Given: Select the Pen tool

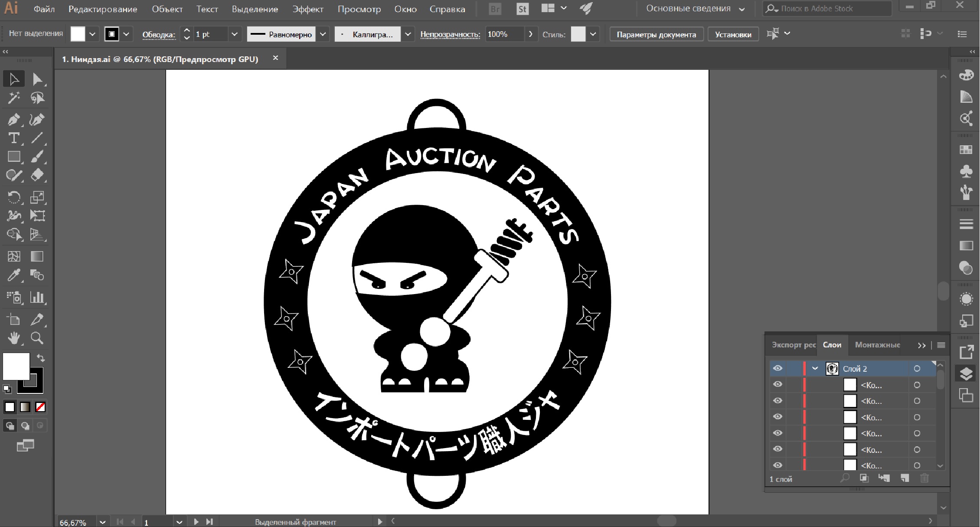Looking at the screenshot, I should click(x=13, y=119).
